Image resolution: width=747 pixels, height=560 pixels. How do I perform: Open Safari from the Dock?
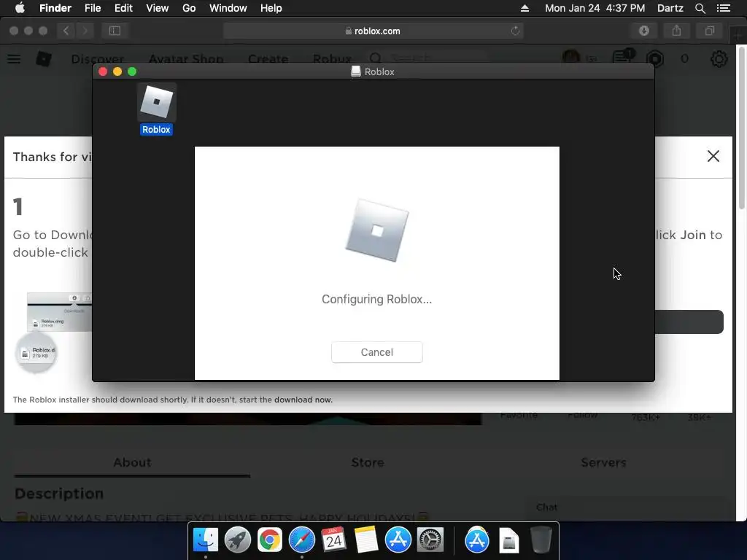point(301,540)
